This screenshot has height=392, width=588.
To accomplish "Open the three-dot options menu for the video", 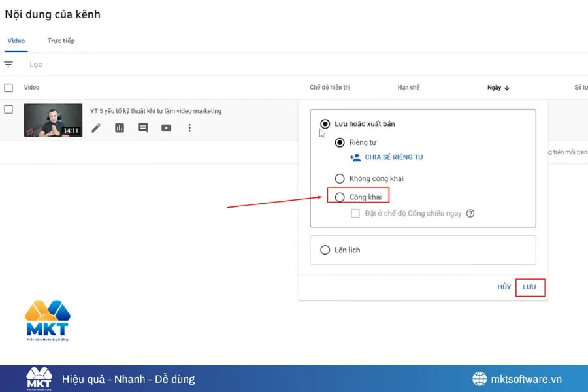I will click(189, 127).
